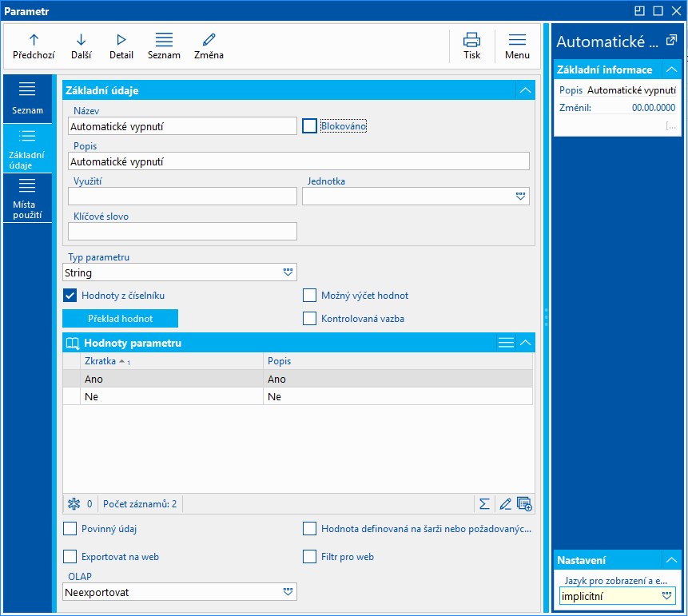The height and width of the screenshot is (616, 688).
Task: Click the ellipsis link under Změnil
Action: click(670, 126)
